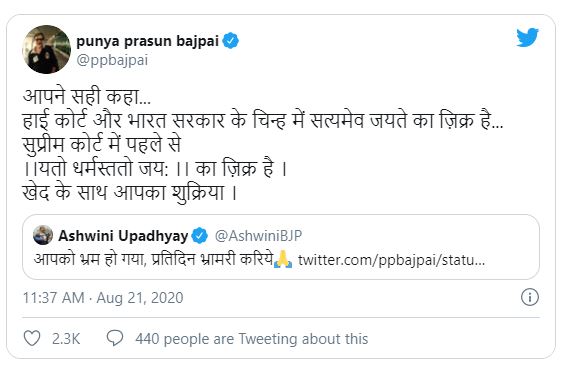This screenshot has width=569, height=370.
Task: Click Ashwini Upadhyay verified badge
Action: pos(200,236)
